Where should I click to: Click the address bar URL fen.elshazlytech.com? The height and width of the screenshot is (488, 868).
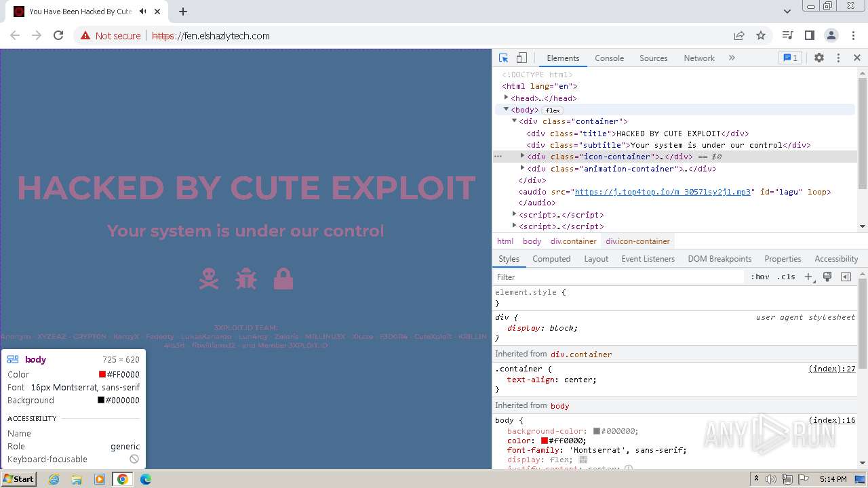pyautogui.click(x=211, y=36)
